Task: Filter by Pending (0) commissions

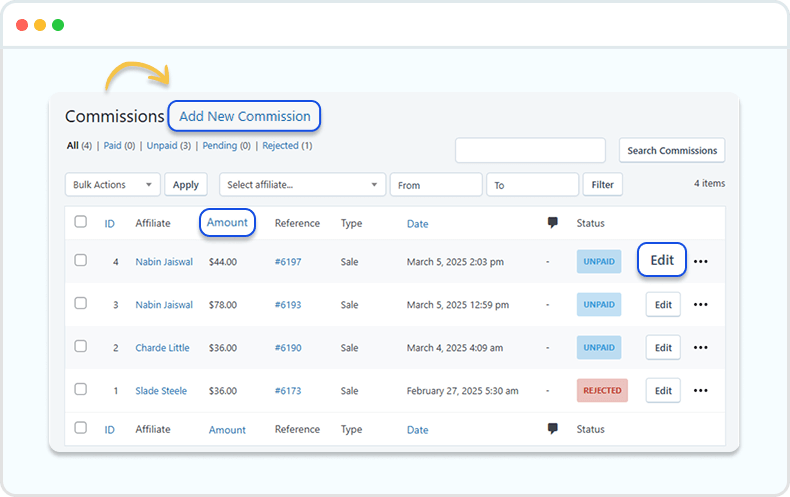Action: click(227, 146)
